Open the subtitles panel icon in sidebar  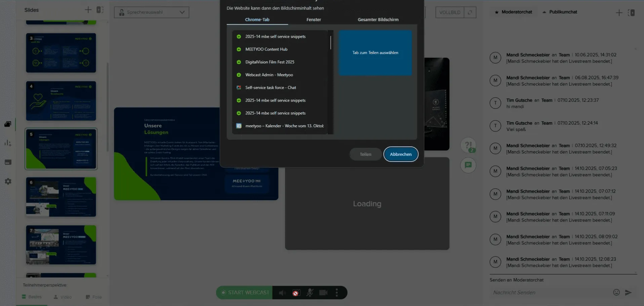[x=8, y=162]
